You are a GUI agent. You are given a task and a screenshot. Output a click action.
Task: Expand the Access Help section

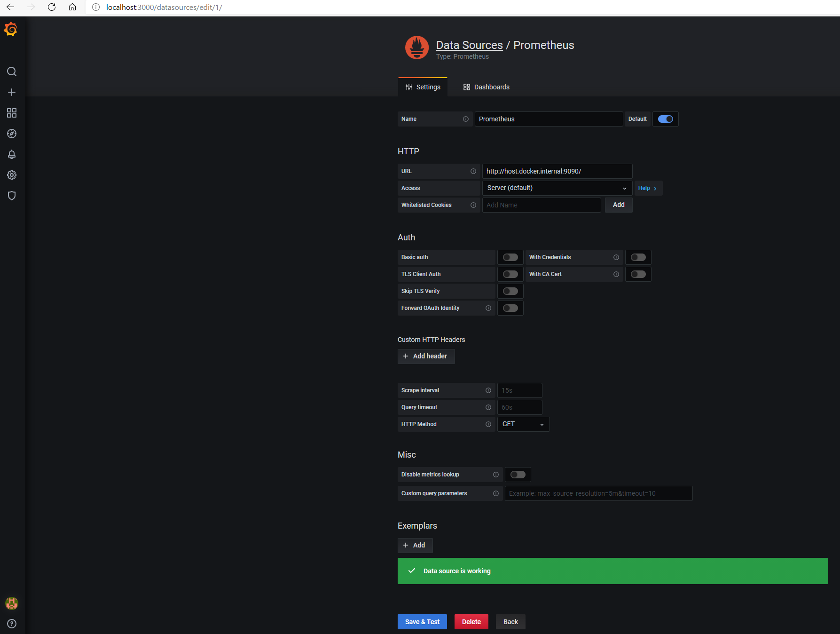pos(648,188)
